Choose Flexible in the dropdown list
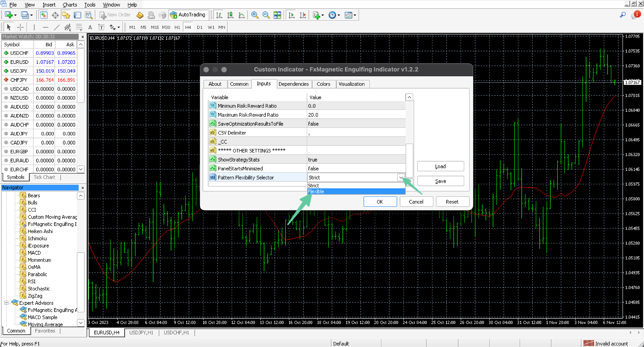The width and height of the screenshot is (644, 347). pos(356,191)
